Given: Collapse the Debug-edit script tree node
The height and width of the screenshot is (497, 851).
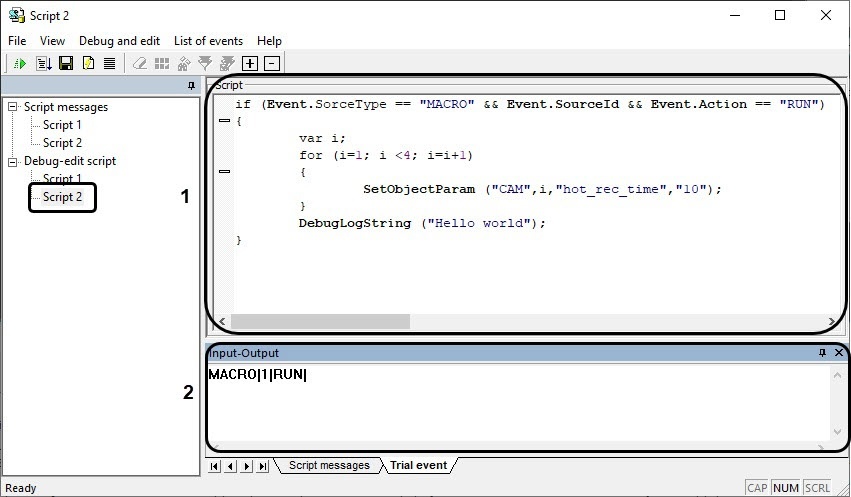Looking at the screenshot, I should point(12,161).
